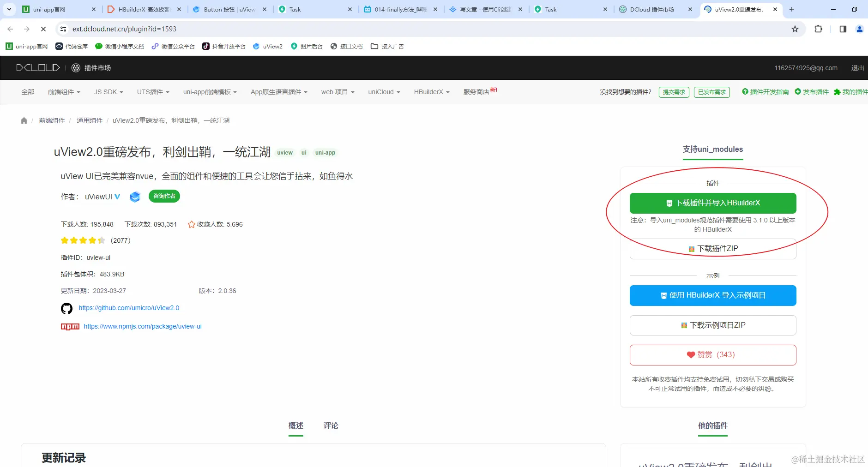Viewport: 868px width, 467px height.
Task: Open 接口文档 bookmark
Action: click(x=346, y=46)
